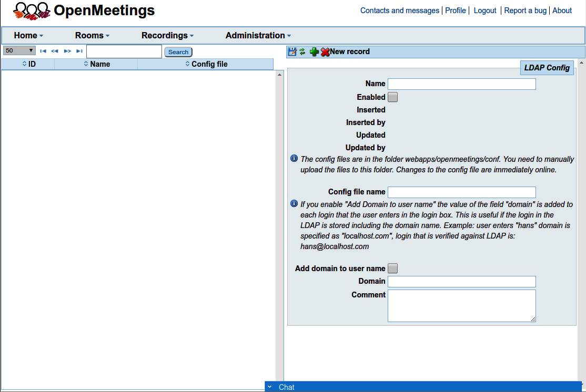Click scroll-up arrow of form panel scrollbar

pyautogui.click(x=581, y=63)
